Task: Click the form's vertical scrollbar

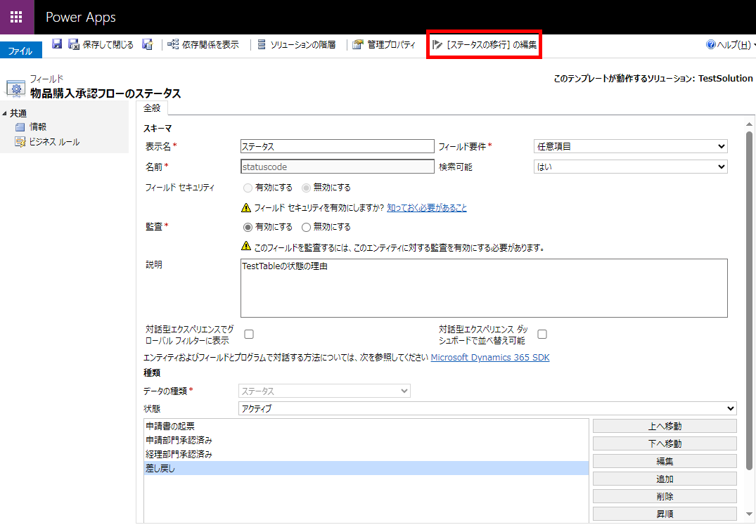Action: coord(749,300)
